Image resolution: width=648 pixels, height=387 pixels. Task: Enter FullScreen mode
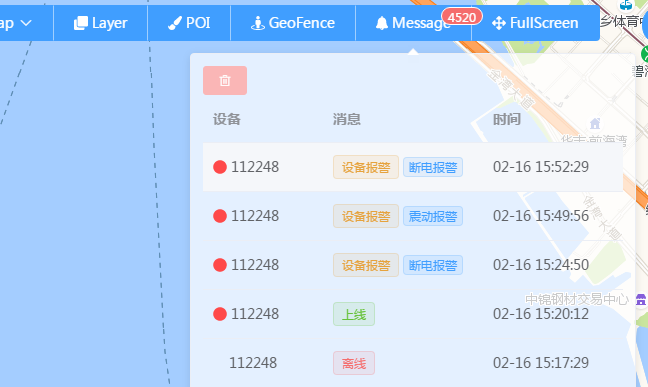(535, 23)
